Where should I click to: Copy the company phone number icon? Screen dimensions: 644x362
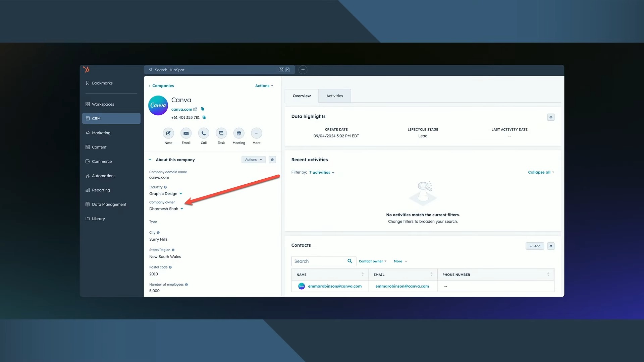(204, 117)
